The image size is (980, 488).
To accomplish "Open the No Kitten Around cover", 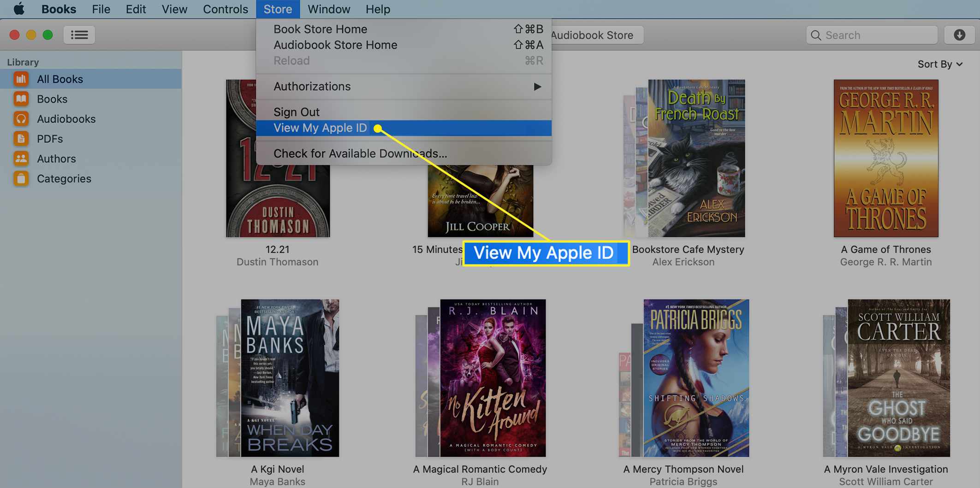I will point(493,378).
